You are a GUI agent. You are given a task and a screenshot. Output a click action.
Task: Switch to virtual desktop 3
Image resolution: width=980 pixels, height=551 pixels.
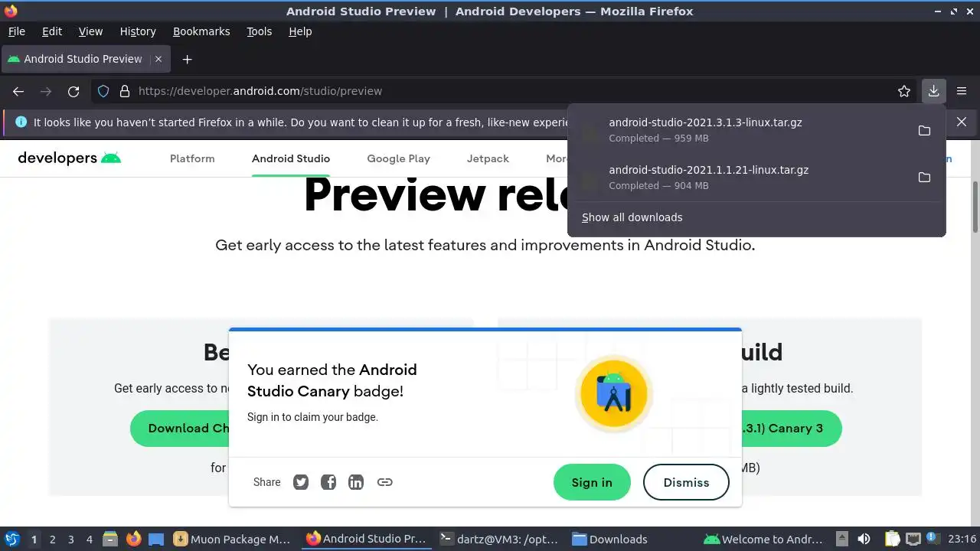70,540
